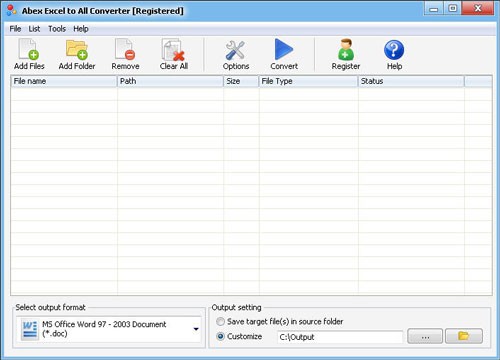Start conversion with the Convert icon
Image resolution: width=500 pixels, height=360 pixels.
(x=284, y=49)
